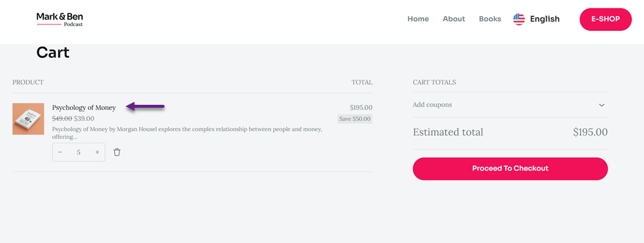Open the English language selector
This screenshot has width=644, height=243.
coord(544,19)
